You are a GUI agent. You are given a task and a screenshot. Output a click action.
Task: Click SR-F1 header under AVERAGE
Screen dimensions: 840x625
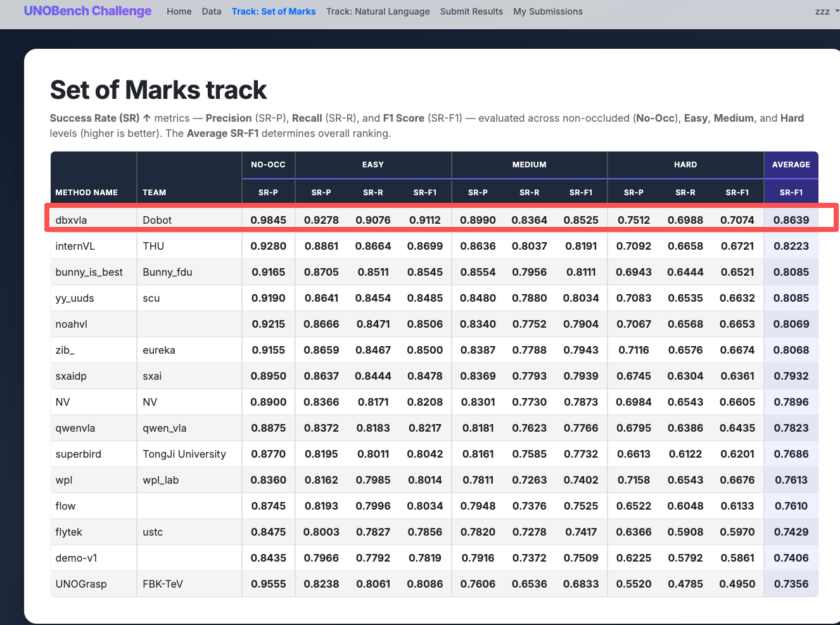pos(791,193)
